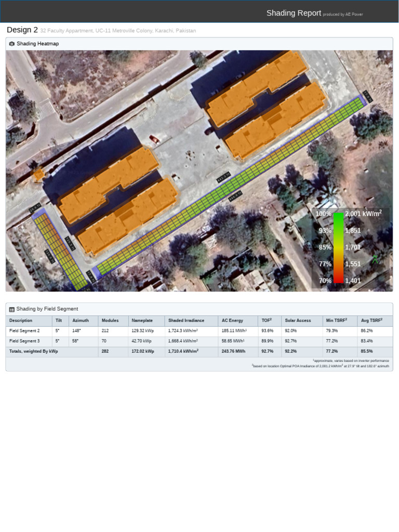399x532 pixels.
Task: Click the TOF column header
Action: coord(267,320)
